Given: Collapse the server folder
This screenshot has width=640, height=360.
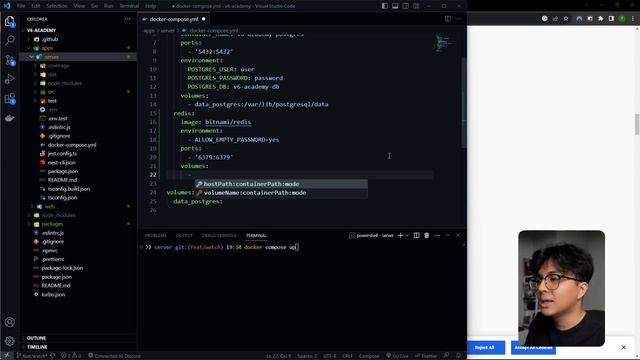Looking at the screenshot, I should [x=52, y=57].
